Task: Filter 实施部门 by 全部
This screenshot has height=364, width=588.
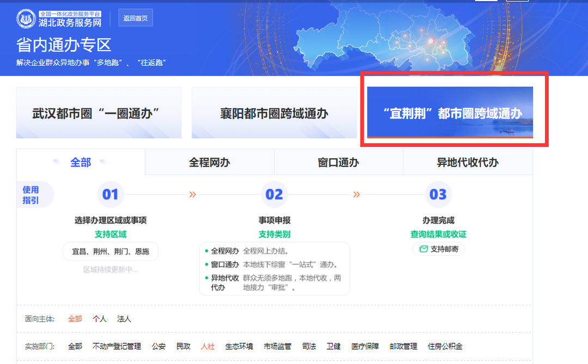Action: [75, 347]
